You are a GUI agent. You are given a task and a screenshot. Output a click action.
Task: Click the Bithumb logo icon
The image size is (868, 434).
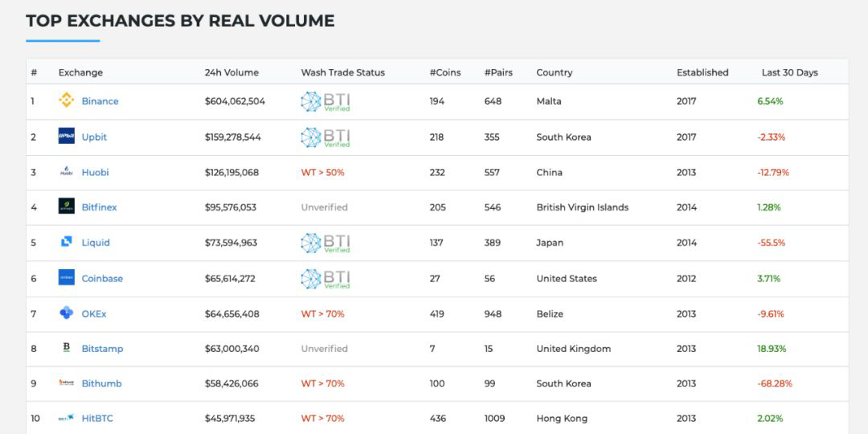[x=67, y=383]
